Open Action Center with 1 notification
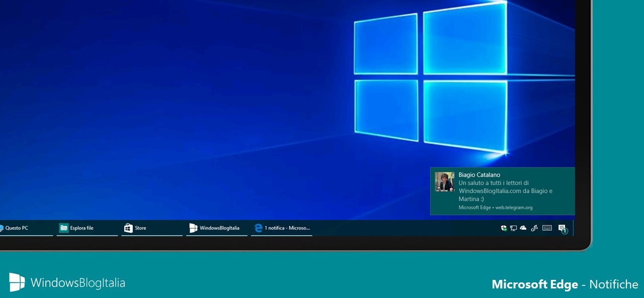The width and height of the screenshot is (644, 298). click(562, 229)
